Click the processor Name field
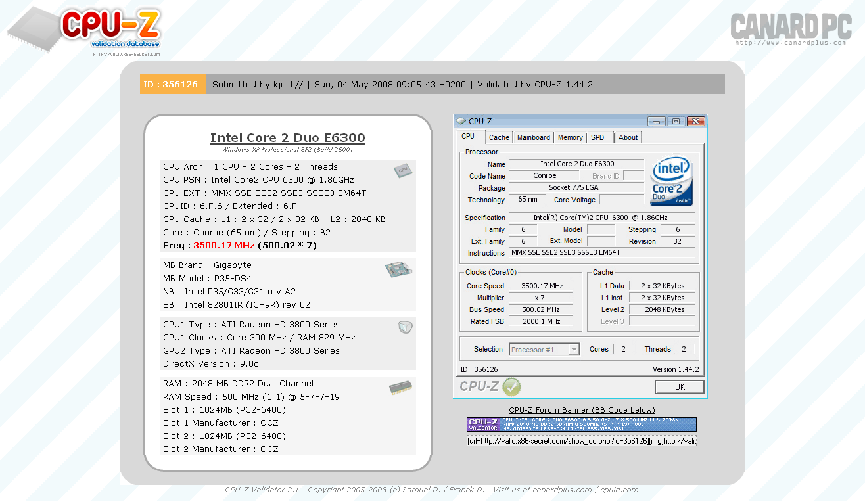 coord(577,164)
